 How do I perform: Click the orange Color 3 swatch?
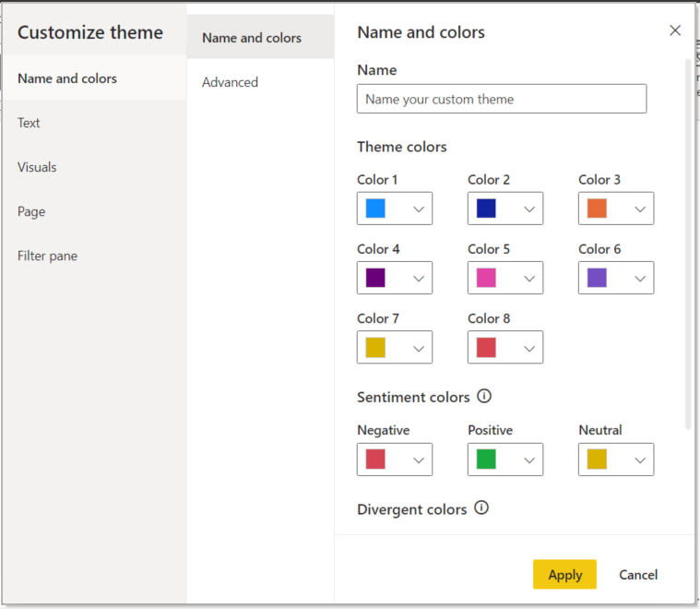coord(597,209)
